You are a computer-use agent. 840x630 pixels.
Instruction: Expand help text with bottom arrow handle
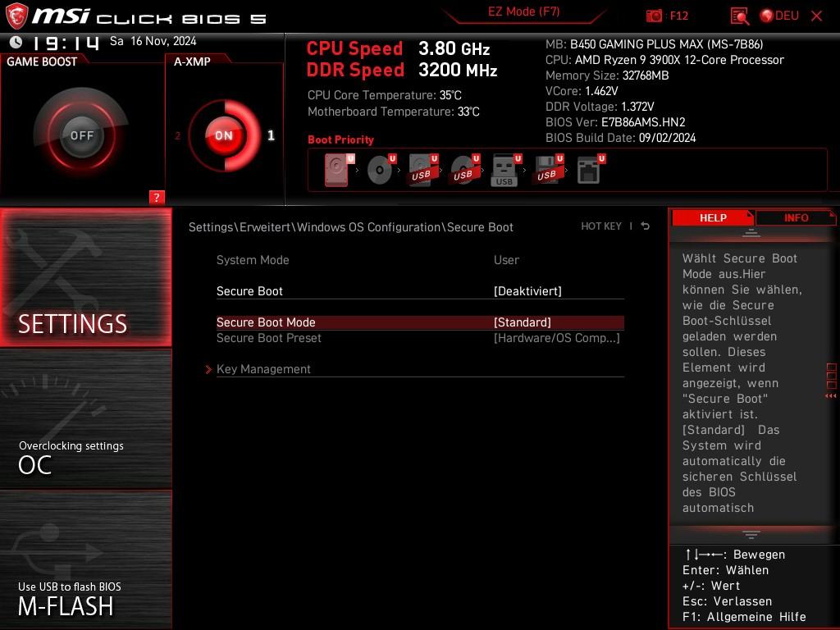coord(751,534)
